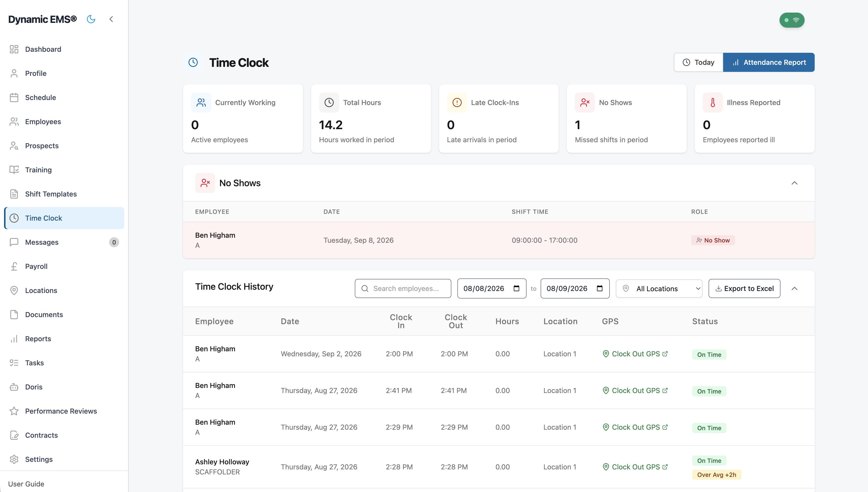Click the Over Avg +2h status badge
Image resolution: width=868 pixels, height=492 pixels.
(717, 475)
